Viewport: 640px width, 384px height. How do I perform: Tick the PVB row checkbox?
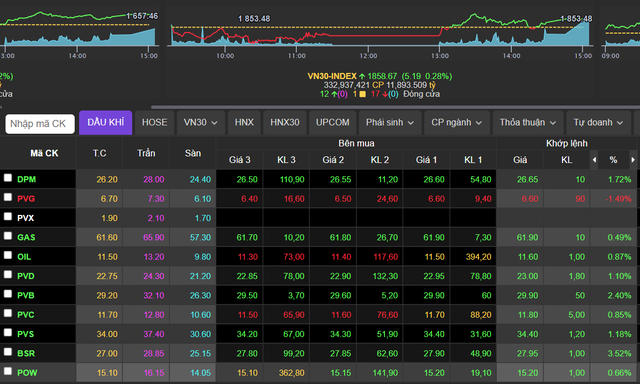click(x=8, y=294)
